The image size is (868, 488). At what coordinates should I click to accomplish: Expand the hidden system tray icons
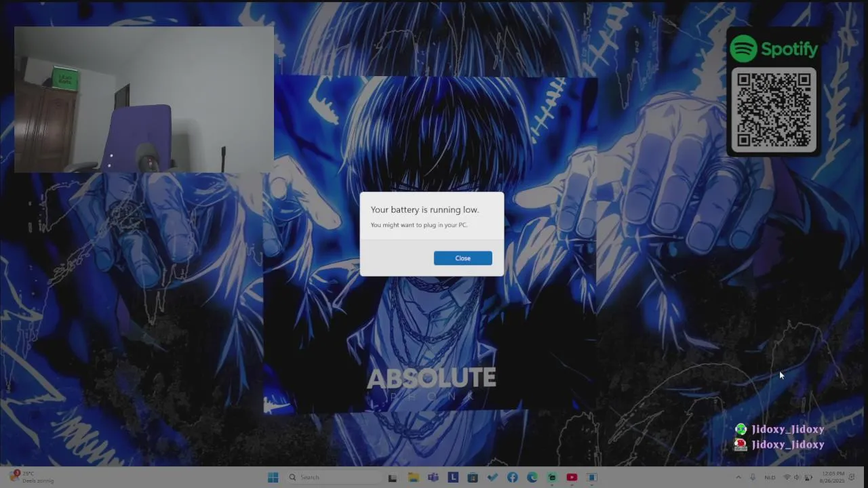point(738,477)
